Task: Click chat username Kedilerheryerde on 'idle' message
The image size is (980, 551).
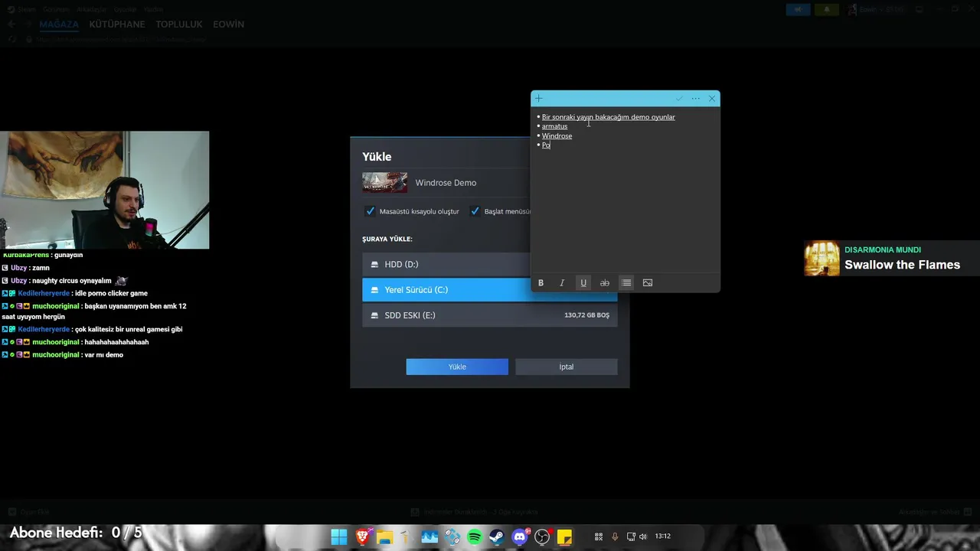Action: [x=44, y=293]
